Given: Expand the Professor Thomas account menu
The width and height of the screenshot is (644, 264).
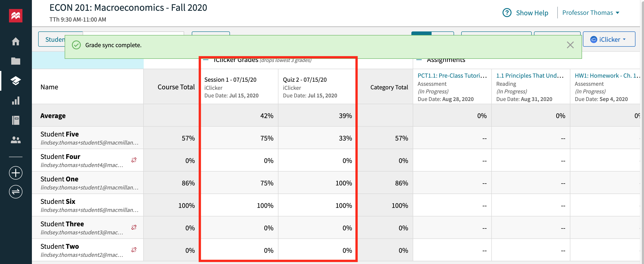Looking at the screenshot, I should click(x=591, y=13).
